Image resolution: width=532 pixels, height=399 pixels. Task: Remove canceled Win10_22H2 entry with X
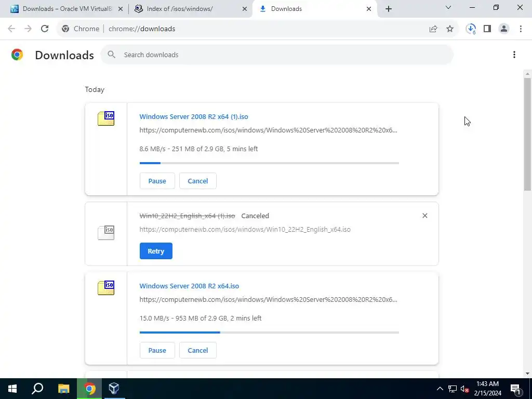pos(425,216)
